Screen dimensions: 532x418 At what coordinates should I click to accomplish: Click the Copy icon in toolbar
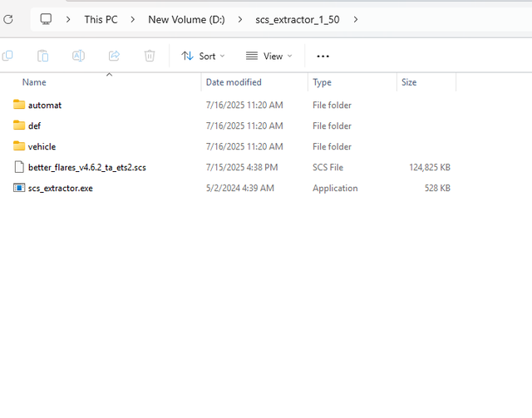coord(7,56)
